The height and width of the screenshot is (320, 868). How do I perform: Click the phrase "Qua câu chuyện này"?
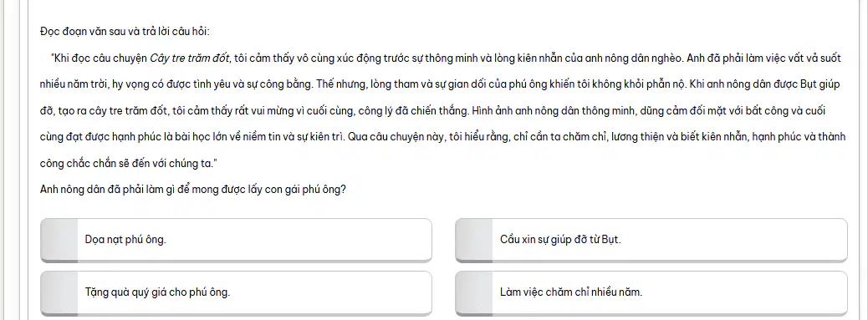(396, 137)
